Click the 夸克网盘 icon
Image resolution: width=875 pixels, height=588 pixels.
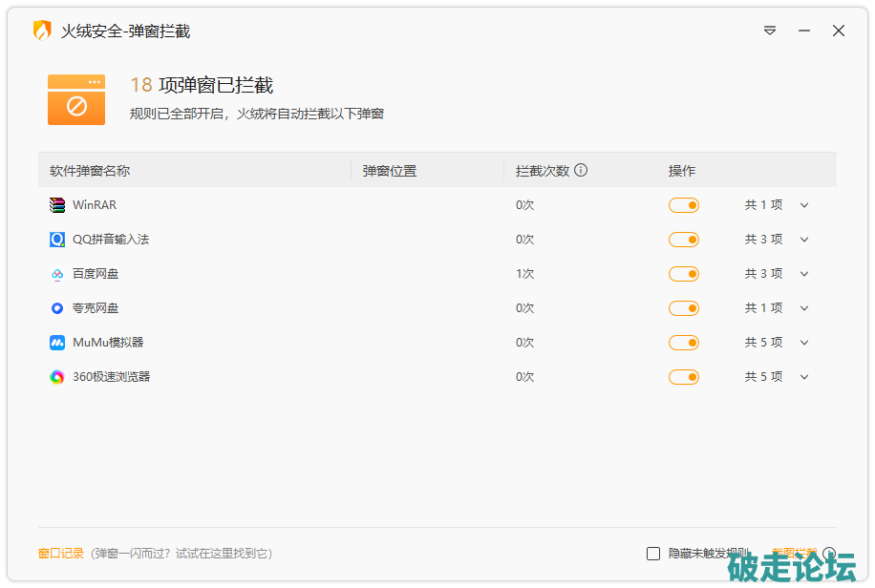[57, 308]
